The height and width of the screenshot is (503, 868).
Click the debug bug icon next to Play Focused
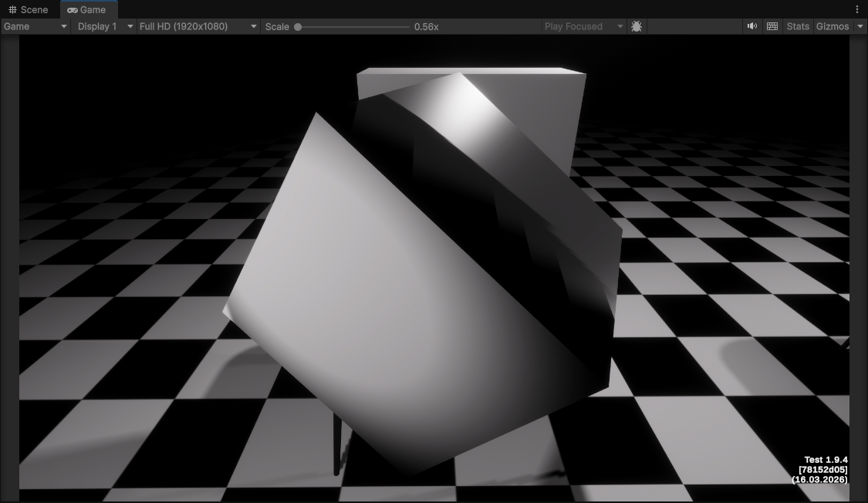[x=635, y=25]
